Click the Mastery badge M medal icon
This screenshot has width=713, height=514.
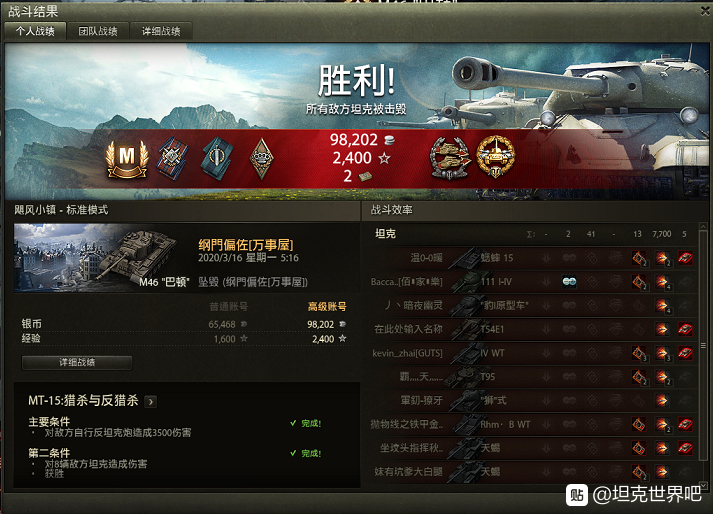pos(127,159)
